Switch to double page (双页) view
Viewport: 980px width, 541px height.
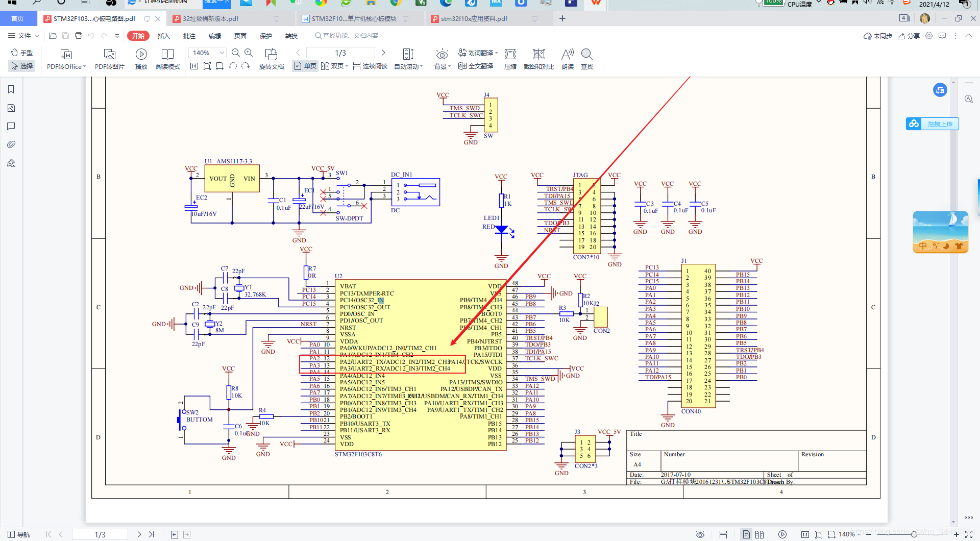pos(334,66)
